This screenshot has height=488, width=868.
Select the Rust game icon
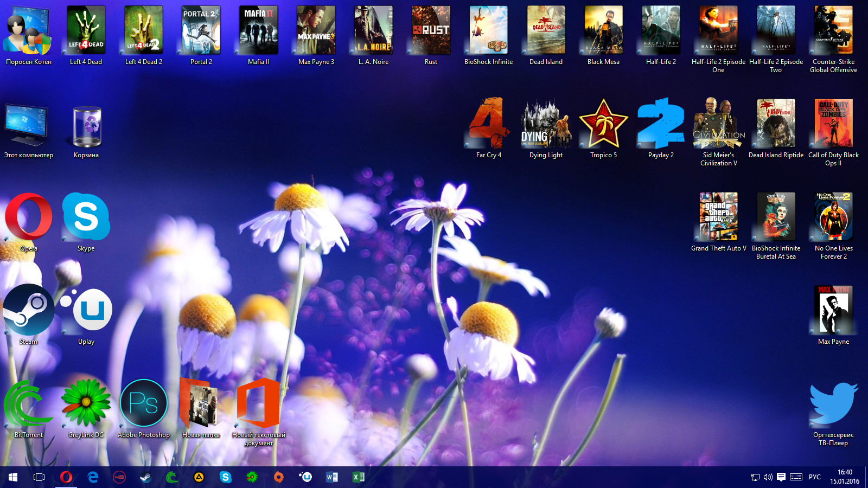(x=431, y=30)
